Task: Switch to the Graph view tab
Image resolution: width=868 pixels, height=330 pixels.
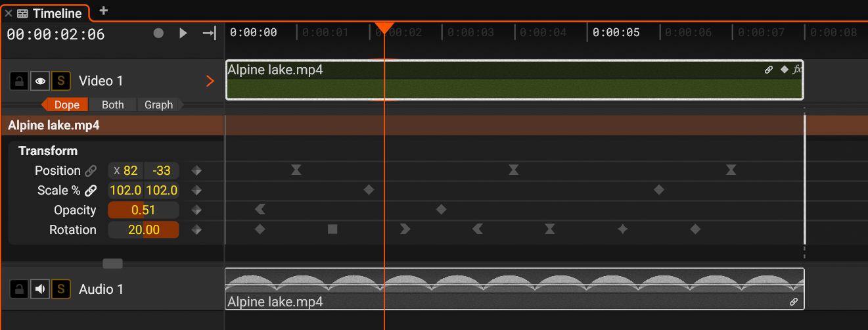Action: point(159,105)
